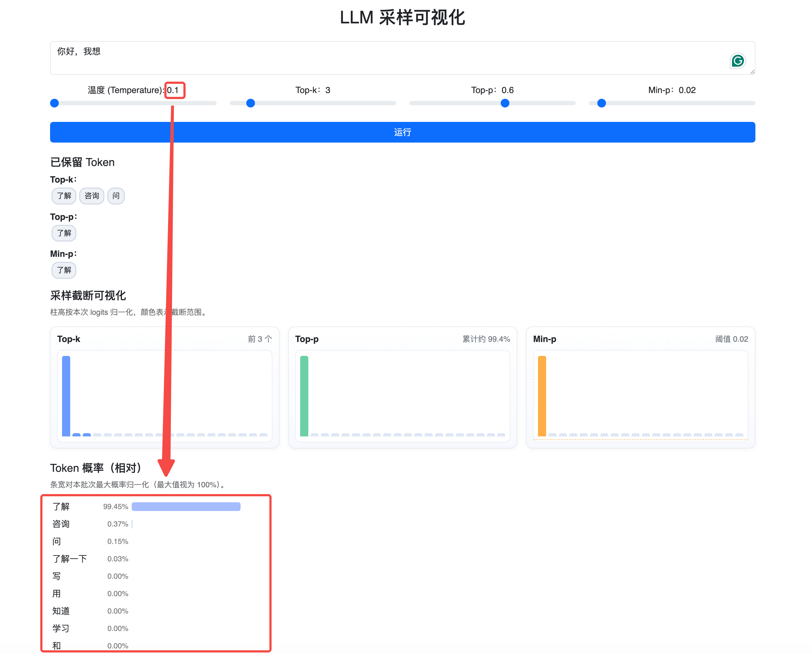Click the 了解 chip in the Top-k row

click(64, 196)
